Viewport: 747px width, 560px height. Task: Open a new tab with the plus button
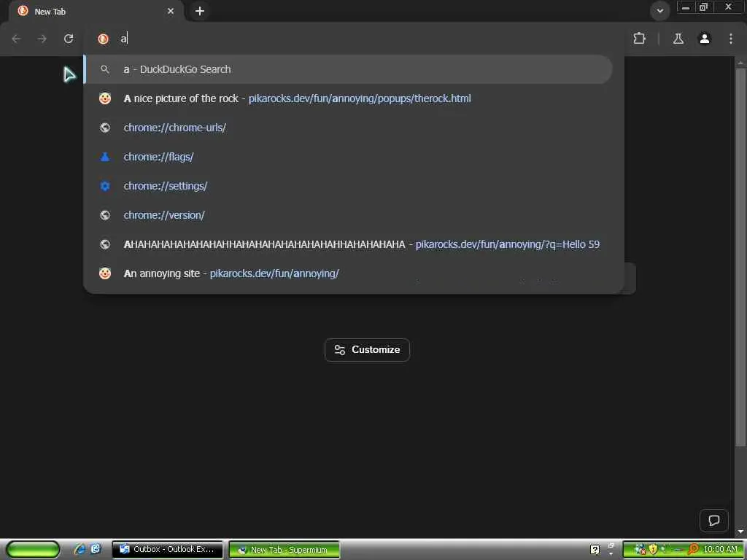200,11
